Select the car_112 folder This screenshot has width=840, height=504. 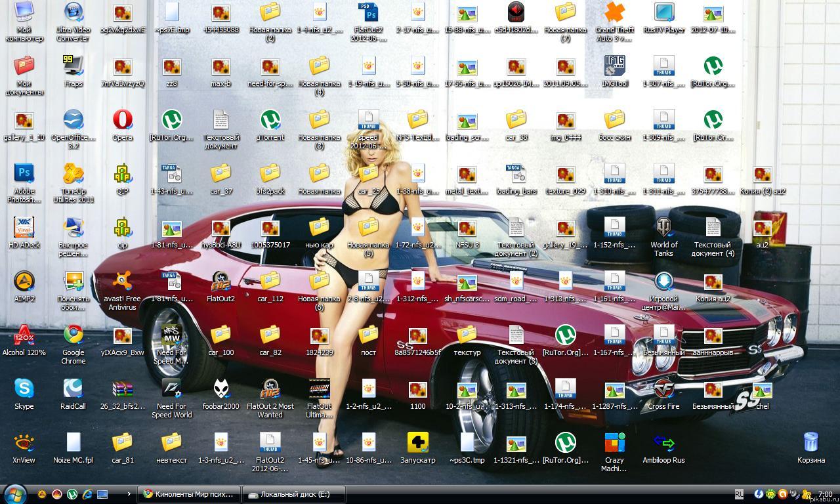(270, 286)
